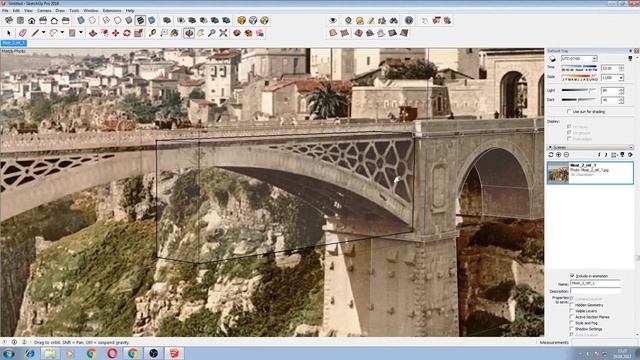This screenshot has height=360, width=640.
Task: Open the Arc tool dropdown arrow
Action: (x=62, y=33)
